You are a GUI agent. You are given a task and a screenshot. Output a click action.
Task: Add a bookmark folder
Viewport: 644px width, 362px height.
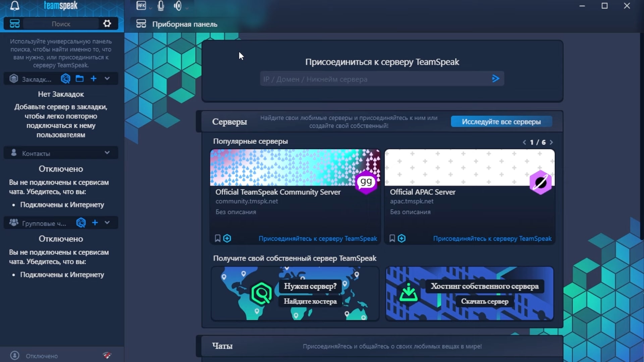click(x=79, y=79)
